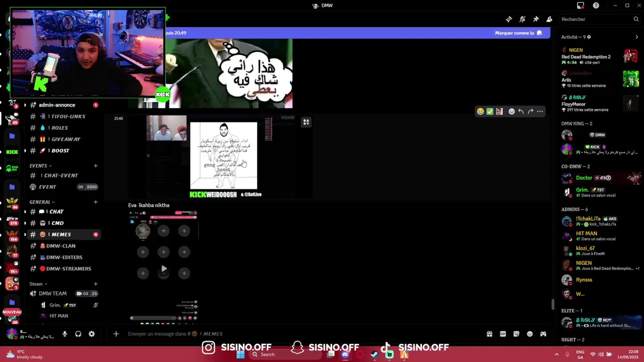Viewport: 644px width, 362px height.
Task: Open Steam from the Windows taskbar
Action: [375, 354]
